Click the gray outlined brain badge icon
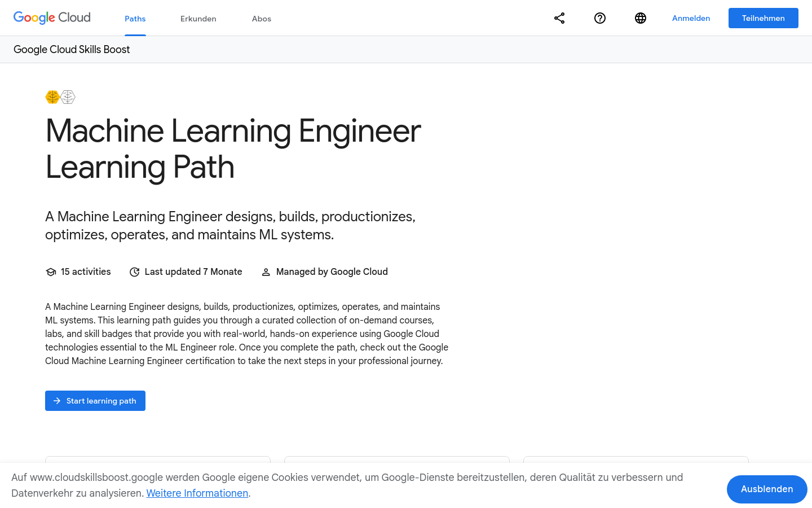Viewport: 812px width, 508px height. [x=68, y=97]
